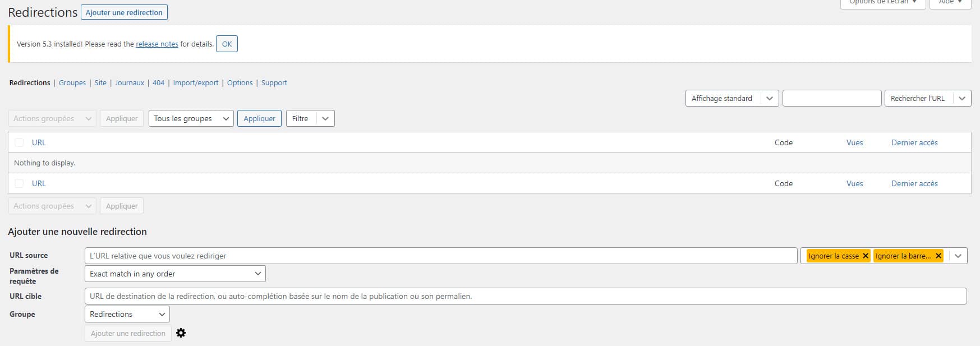
Task: Expand URL source flags dropdown arrow
Action: pyautogui.click(x=958, y=256)
